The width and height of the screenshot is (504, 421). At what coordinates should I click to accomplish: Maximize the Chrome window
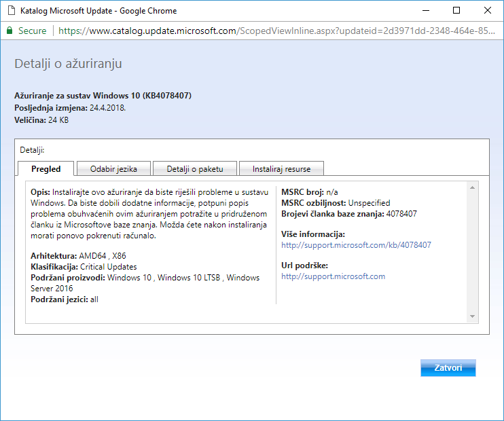(456, 11)
